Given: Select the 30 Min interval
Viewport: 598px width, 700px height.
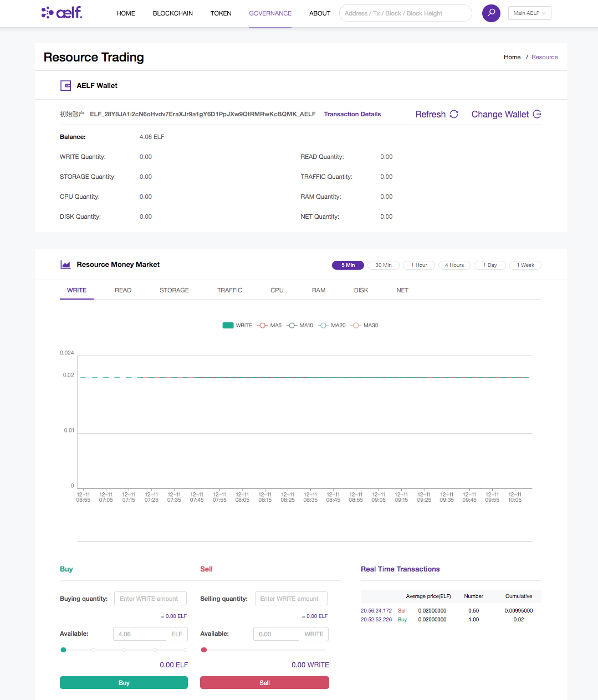Looking at the screenshot, I should [384, 265].
